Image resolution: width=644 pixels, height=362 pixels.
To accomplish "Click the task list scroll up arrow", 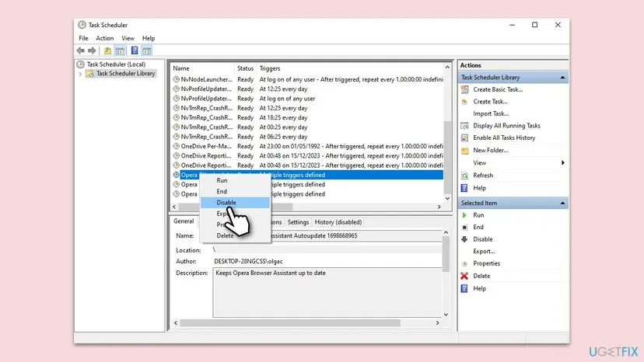I will pos(447,67).
